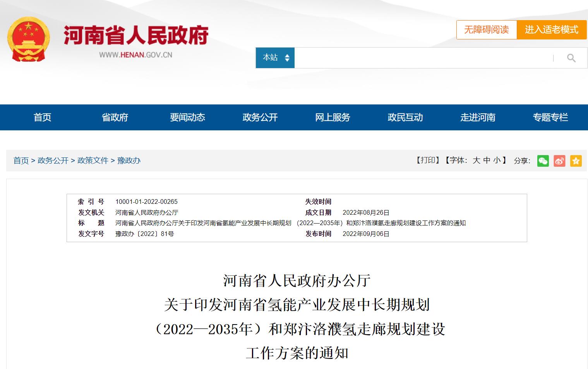The height and width of the screenshot is (369, 588).
Task: Open the 政务公开 navigation menu item
Action: point(260,117)
